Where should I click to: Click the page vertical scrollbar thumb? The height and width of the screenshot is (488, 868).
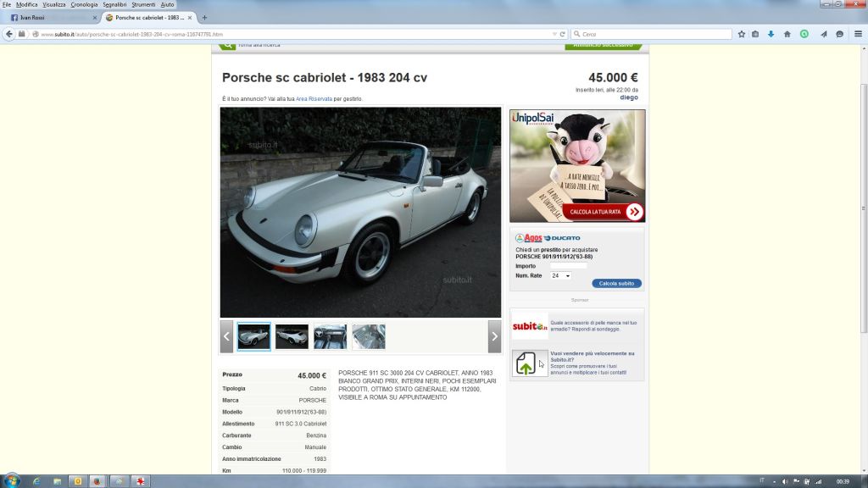pos(864,208)
